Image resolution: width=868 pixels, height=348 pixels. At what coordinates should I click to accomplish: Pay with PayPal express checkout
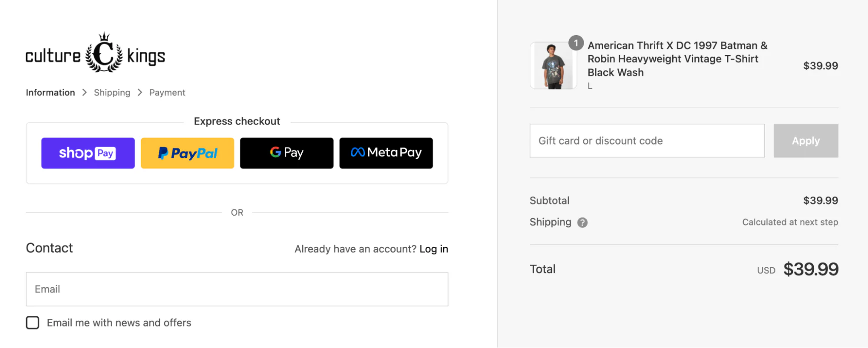187,153
